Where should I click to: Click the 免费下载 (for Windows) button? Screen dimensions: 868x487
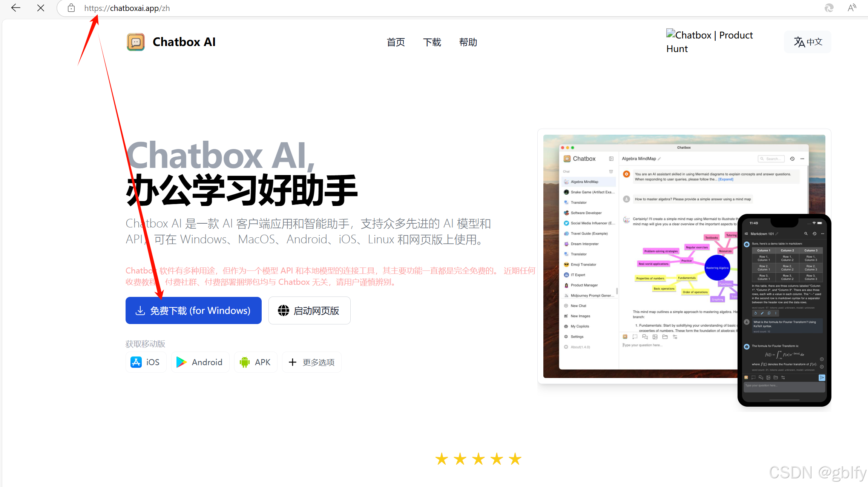click(x=193, y=310)
